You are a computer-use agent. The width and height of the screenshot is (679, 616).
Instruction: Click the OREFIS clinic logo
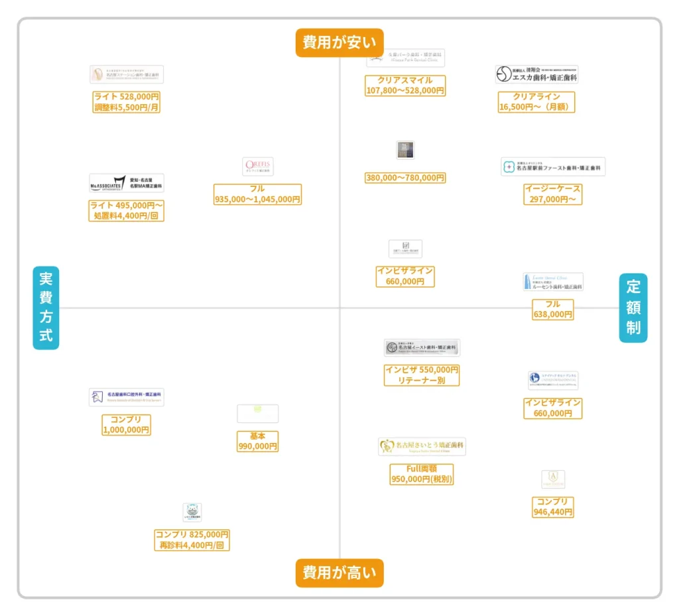(x=258, y=166)
